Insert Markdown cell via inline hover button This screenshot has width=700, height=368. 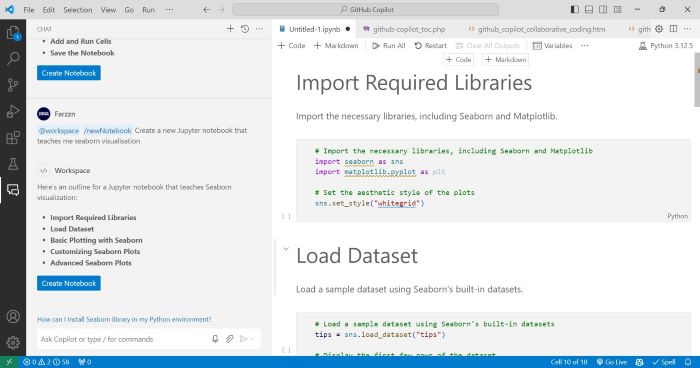point(505,59)
